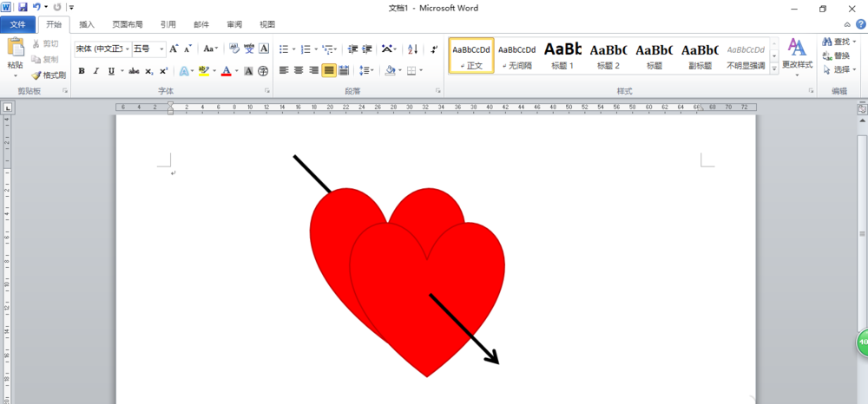Click the Text Highlight Color yellow button
The image size is (868, 404).
(x=204, y=71)
